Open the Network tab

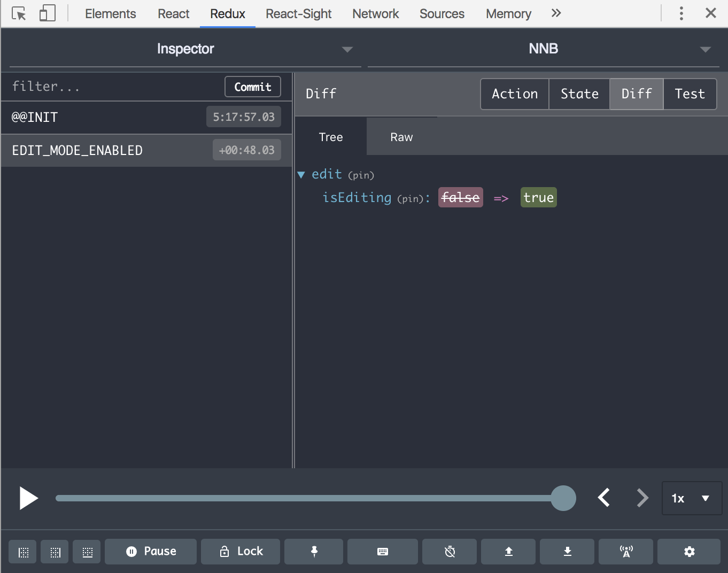click(376, 14)
